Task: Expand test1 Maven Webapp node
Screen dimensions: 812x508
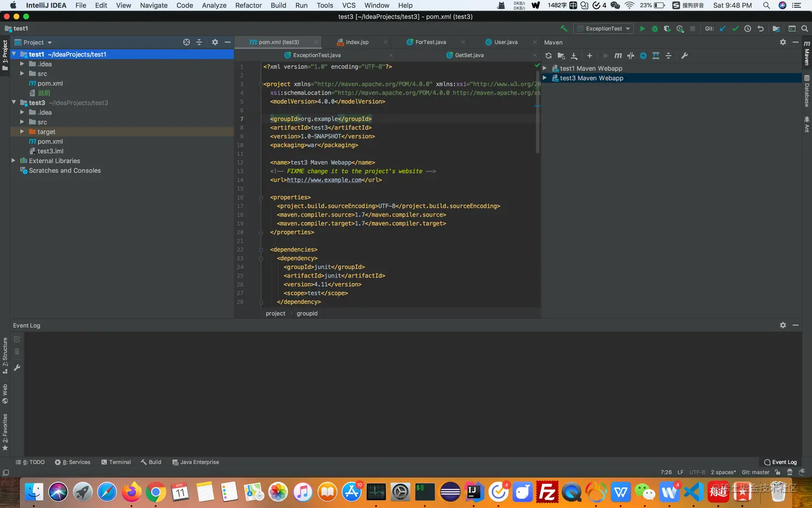Action: pyautogui.click(x=545, y=68)
